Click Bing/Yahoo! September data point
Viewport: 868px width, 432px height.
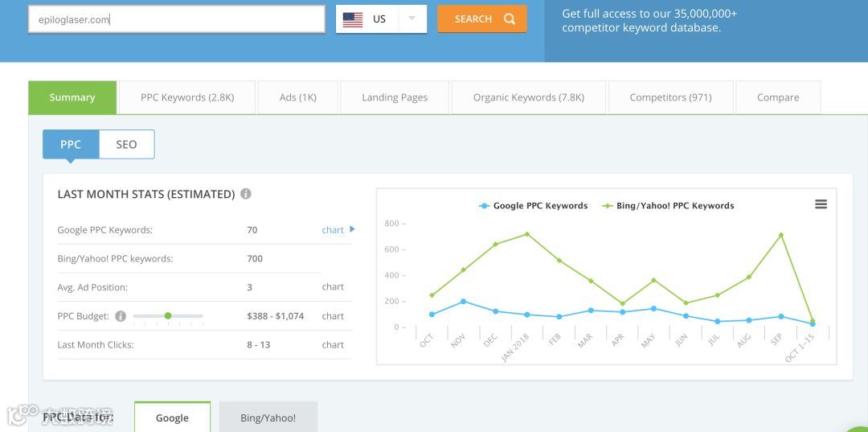coord(781,235)
